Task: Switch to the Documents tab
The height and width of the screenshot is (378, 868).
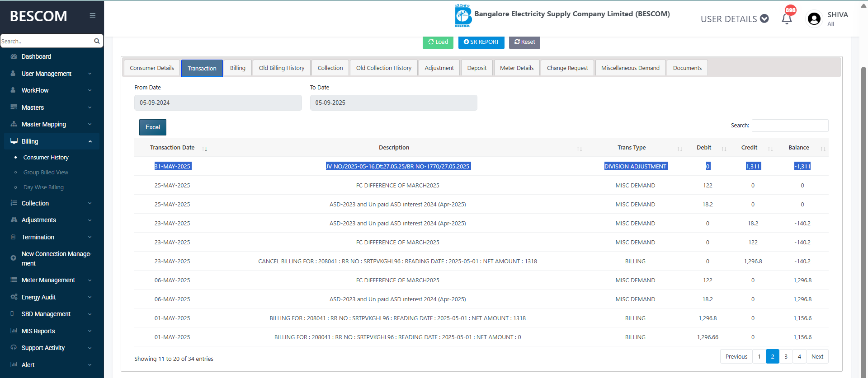Action: click(687, 68)
